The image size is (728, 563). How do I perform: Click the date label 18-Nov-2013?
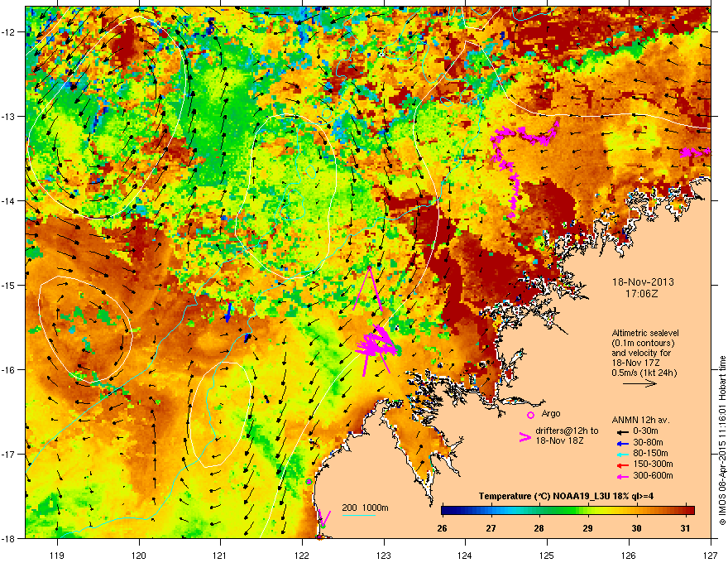[x=643, y=282]
